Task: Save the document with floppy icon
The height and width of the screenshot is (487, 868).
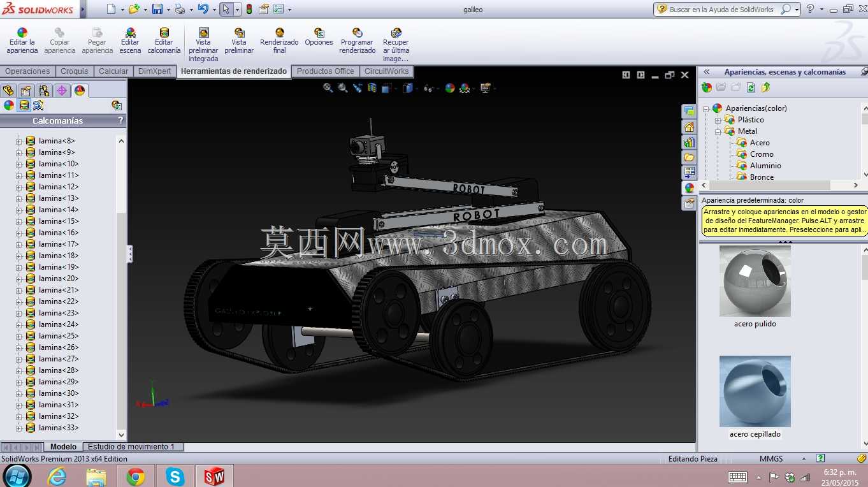Action: (157, 9)
